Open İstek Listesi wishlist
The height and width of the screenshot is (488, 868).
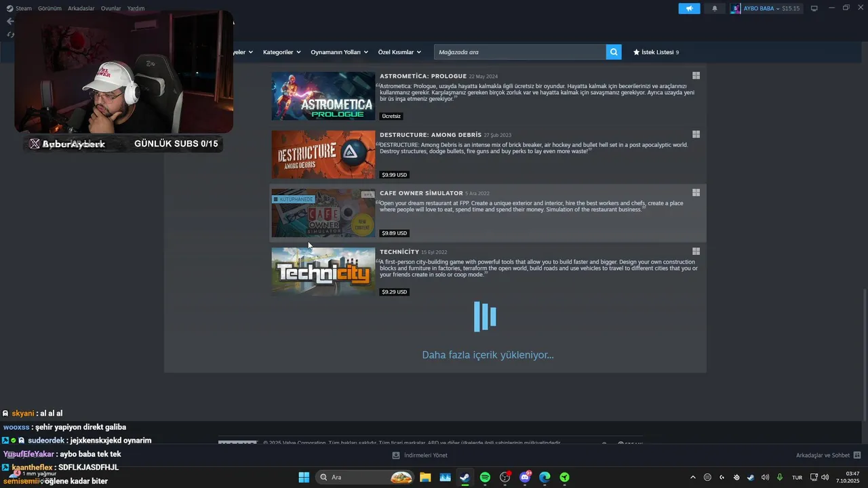[656, 52]
